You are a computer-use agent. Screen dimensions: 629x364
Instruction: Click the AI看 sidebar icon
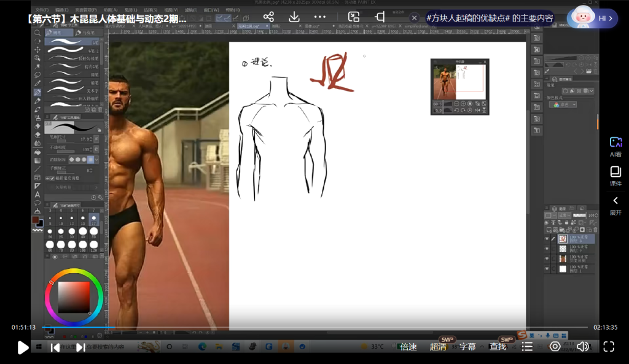(615, 146)
